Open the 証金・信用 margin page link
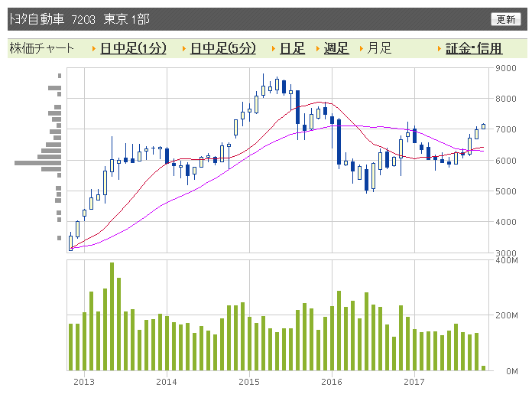 tap(474, 48)
